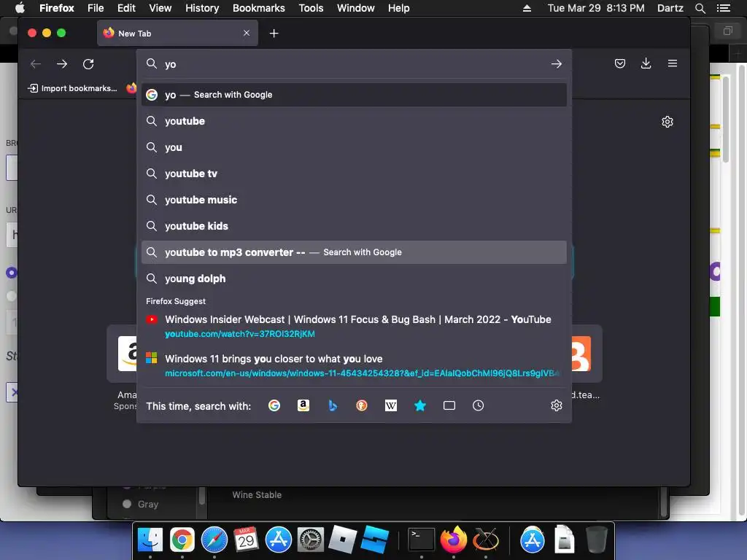
Task: Click the eject icon in menu bar
Action: pos(527,8)
